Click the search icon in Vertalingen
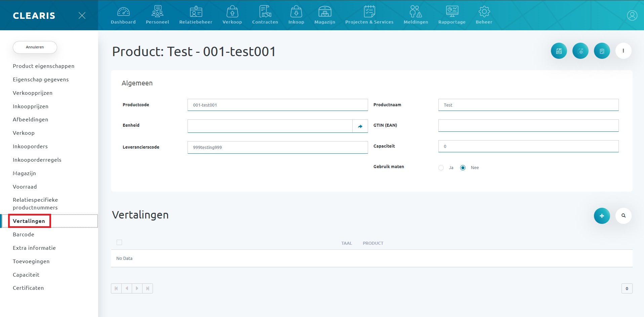Viewport: 644px width, 317px height. [x=623, y=216]
